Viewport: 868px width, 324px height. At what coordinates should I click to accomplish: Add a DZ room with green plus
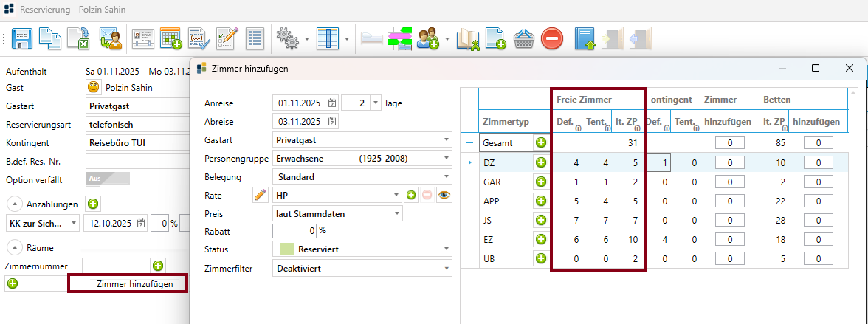(x=540, y=162)
